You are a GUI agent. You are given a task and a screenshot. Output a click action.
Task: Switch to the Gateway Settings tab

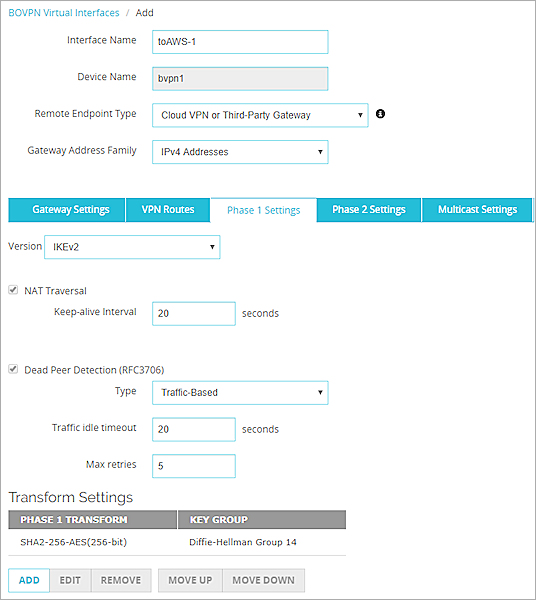tap(67, 210)
